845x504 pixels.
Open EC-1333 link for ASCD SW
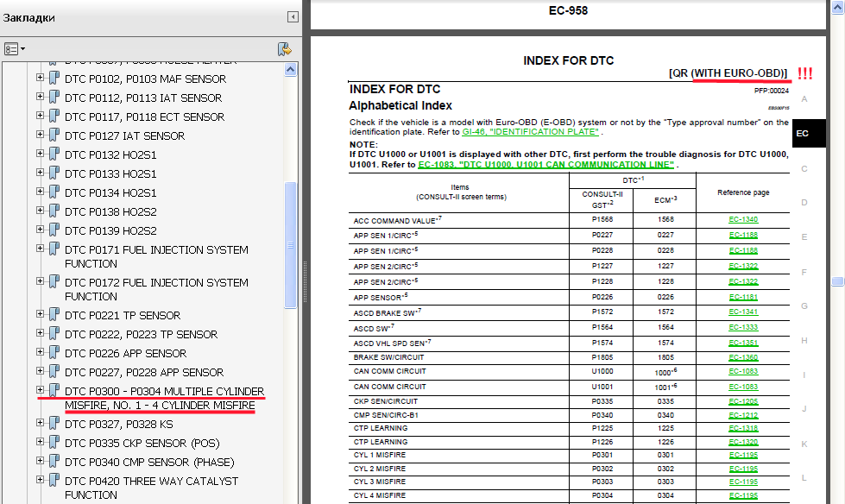click(x=743, y=327)
